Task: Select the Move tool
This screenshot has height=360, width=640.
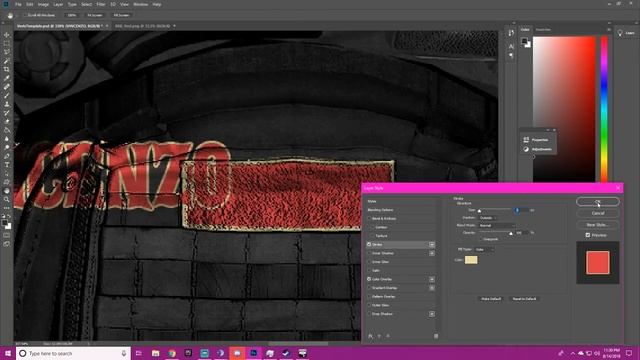Action: [x=7, y=35]
